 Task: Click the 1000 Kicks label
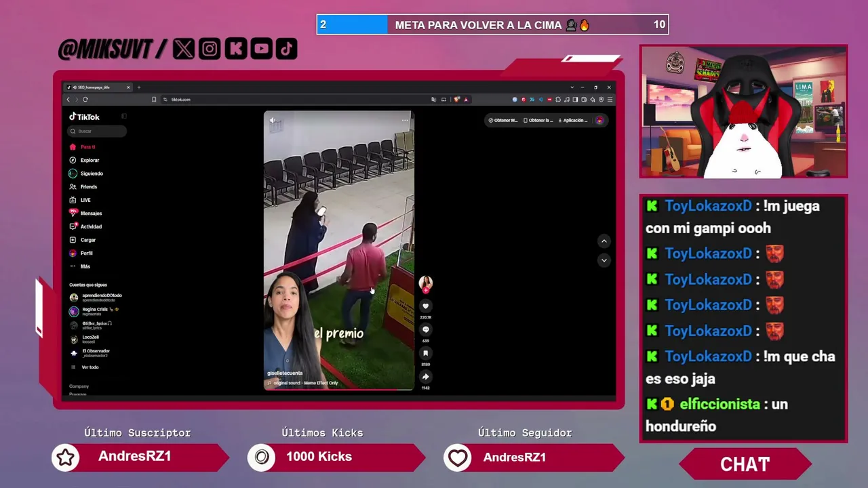coord(319,457)
